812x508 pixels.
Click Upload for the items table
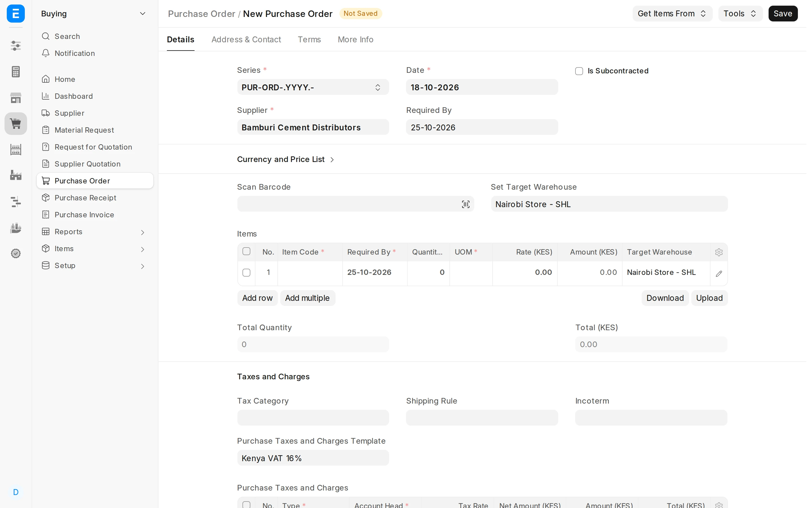point(709,298)
